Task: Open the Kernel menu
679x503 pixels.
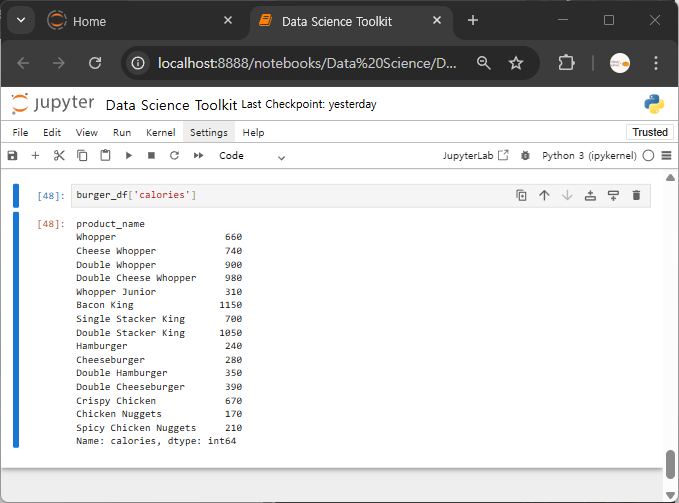Action: pos(161,132)
